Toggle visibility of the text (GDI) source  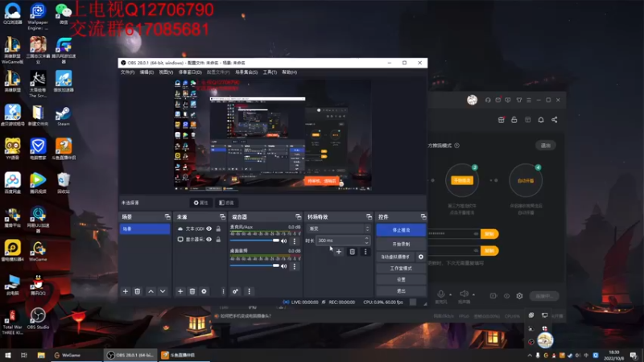coord(209,228)
